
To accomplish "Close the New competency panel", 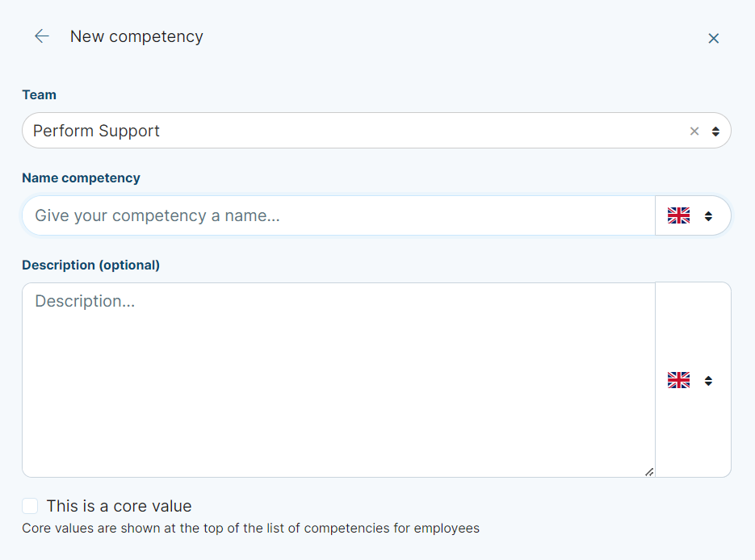I will pyautogui.click(x=714, y=39).
